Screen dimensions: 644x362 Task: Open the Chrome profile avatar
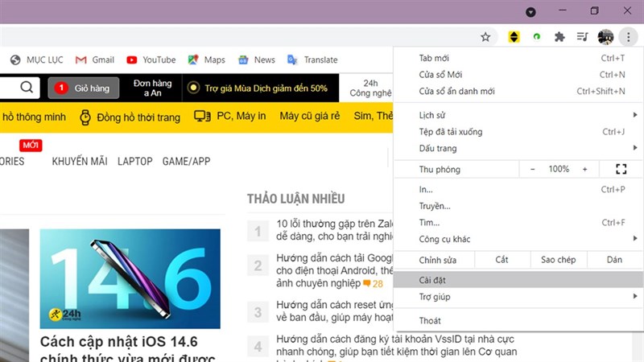coord(605,37)
